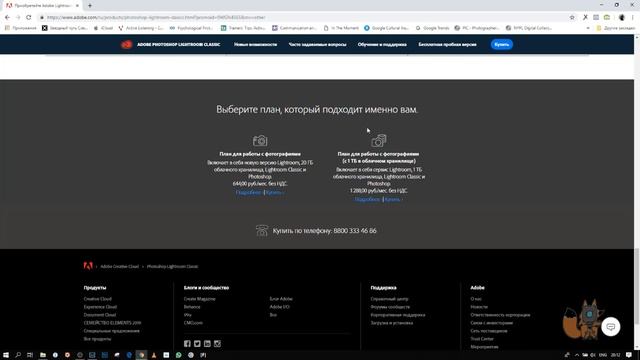The height and width of the screenshot is (360, 640).
Task: Open the Adobe I/O footer link
Action: coord(280,307)
